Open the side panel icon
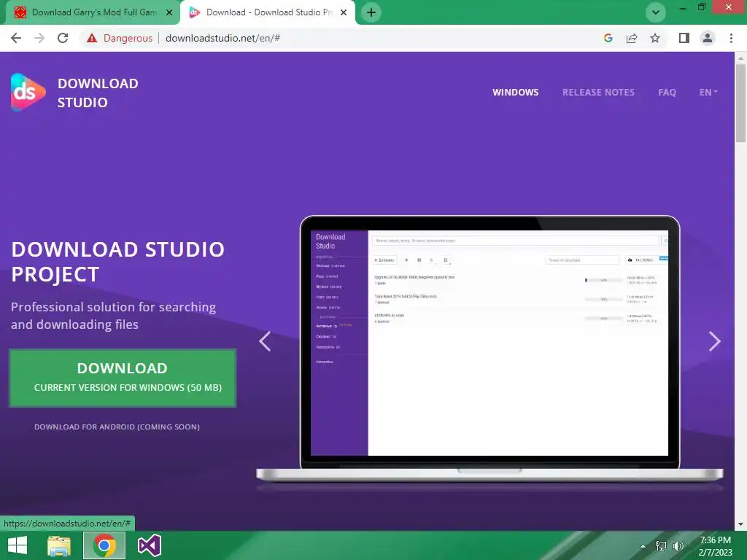747x560 pixels. (684, 38)
